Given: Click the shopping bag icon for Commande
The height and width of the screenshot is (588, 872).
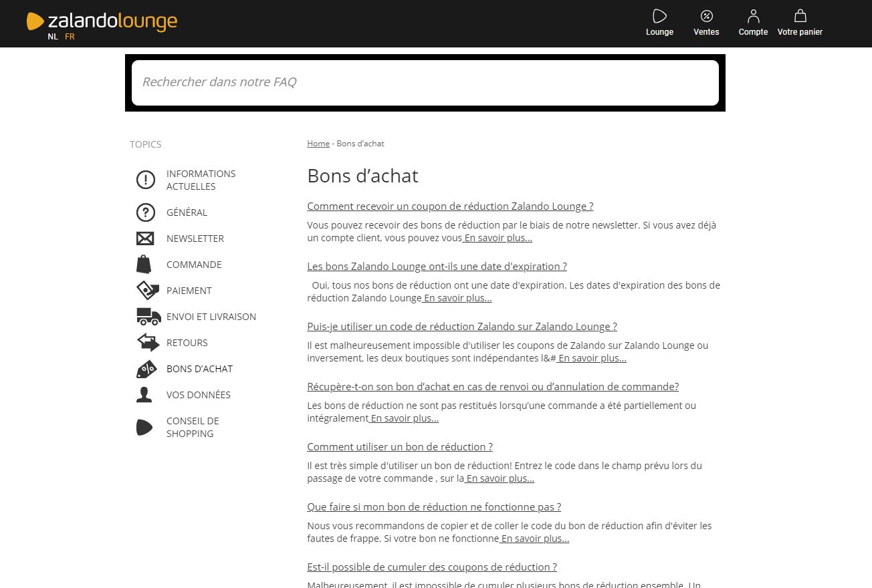Looking at the screenshot, I should coord(144,265).
